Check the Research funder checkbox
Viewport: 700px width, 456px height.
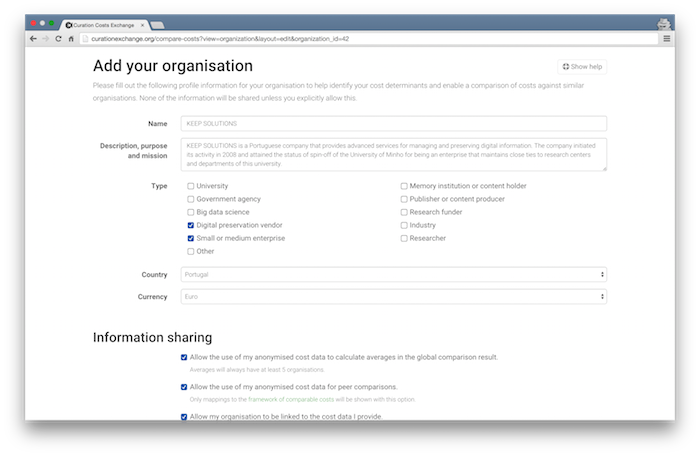(x=404, y=212)
